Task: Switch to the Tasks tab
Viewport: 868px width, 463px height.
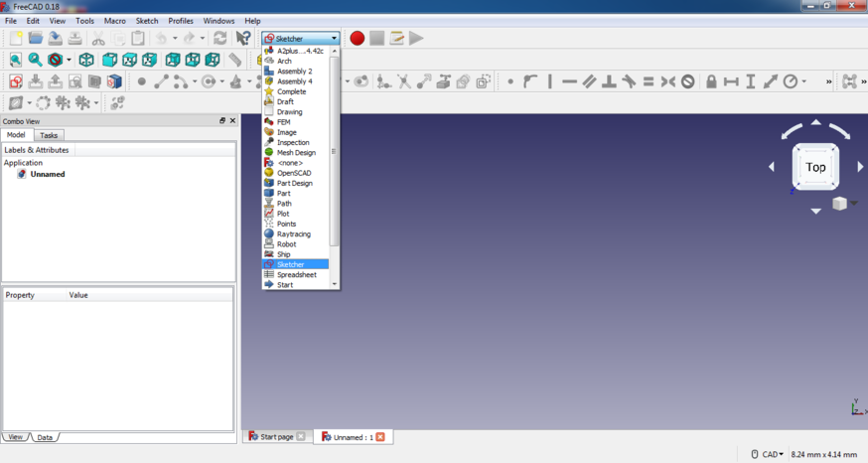Action: 49,135
